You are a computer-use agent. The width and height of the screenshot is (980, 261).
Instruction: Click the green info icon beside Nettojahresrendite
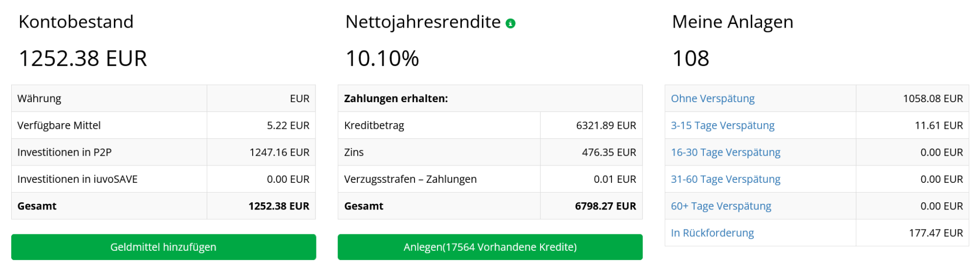pyautogui.click(x=510, y=23)
